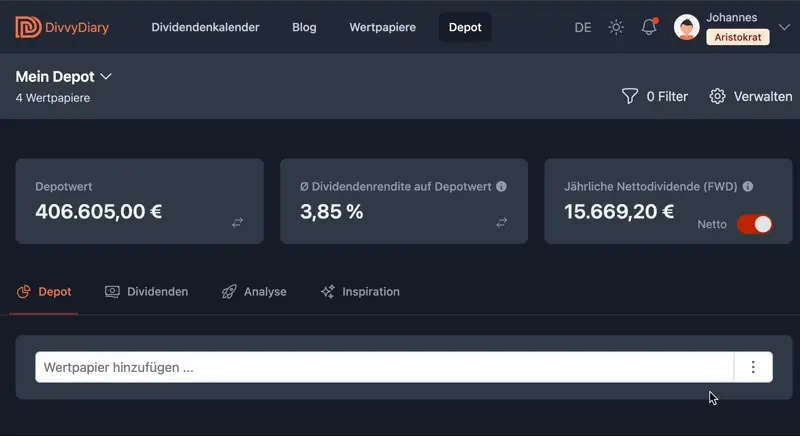Click the filter funnel icon
The image size is (800, 436).
click(x=630, y=96)
